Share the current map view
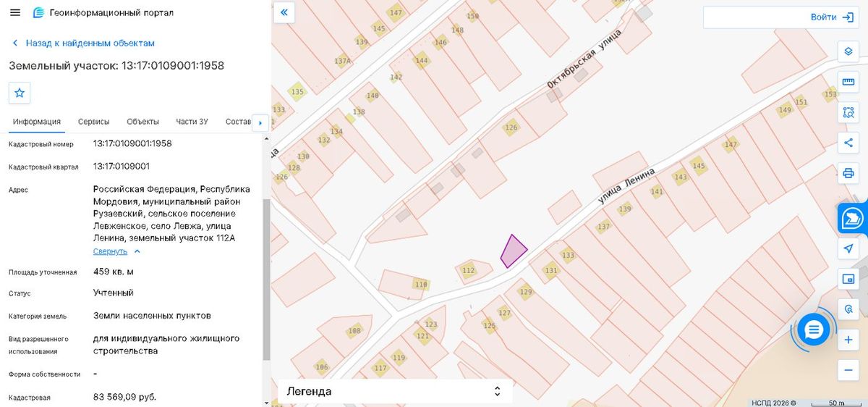Screen dimensions: 868x407 848,143
